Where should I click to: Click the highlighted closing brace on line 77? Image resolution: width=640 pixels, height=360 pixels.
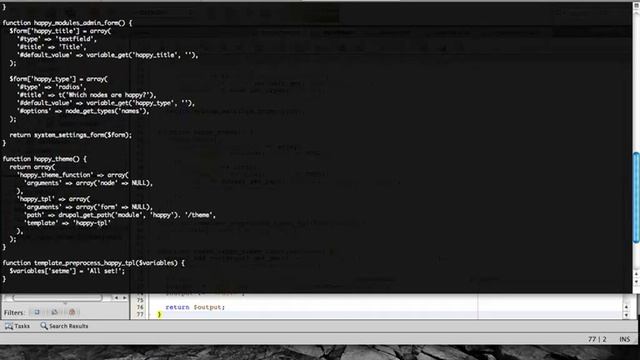pos(159,314)
